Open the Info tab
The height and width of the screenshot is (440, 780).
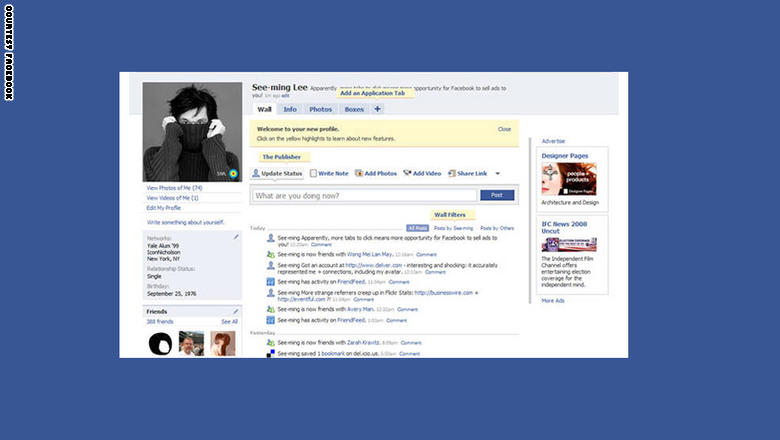pyautogui.click(x=290, y=109)
